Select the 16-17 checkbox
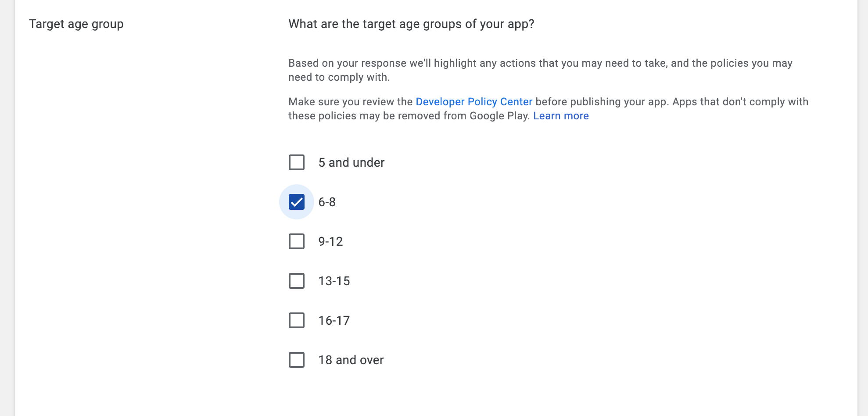This screenshot has height=416, width=868. (x=297, y=320)
